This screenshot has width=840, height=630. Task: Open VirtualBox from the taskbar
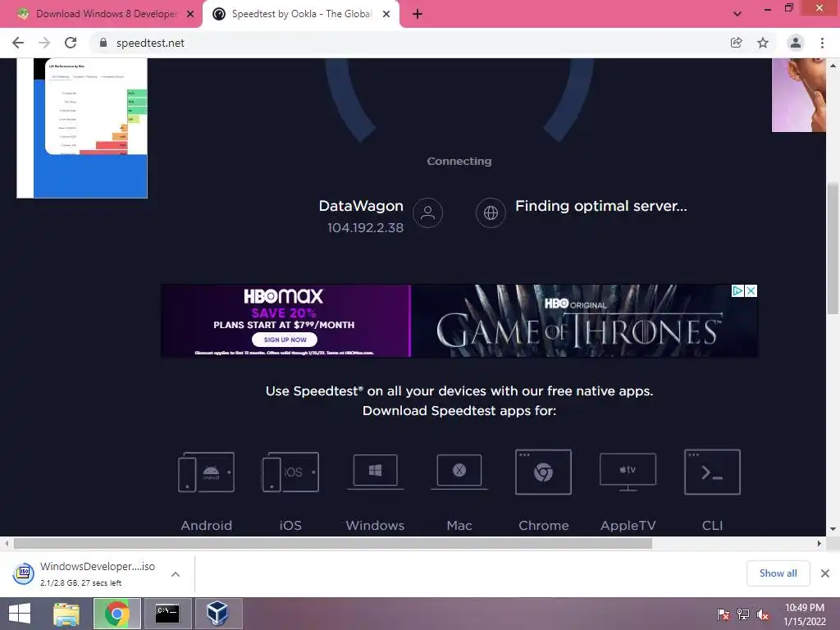(218, 614)
